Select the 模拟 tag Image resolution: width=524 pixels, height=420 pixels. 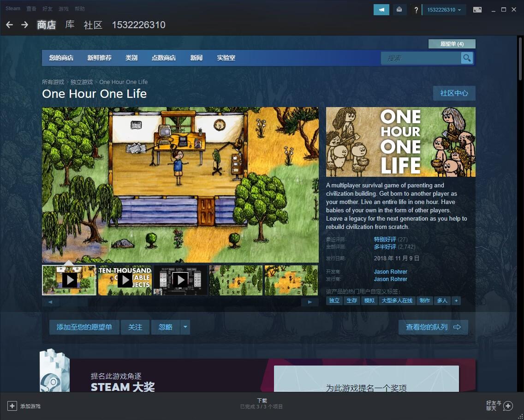[369, 300]
